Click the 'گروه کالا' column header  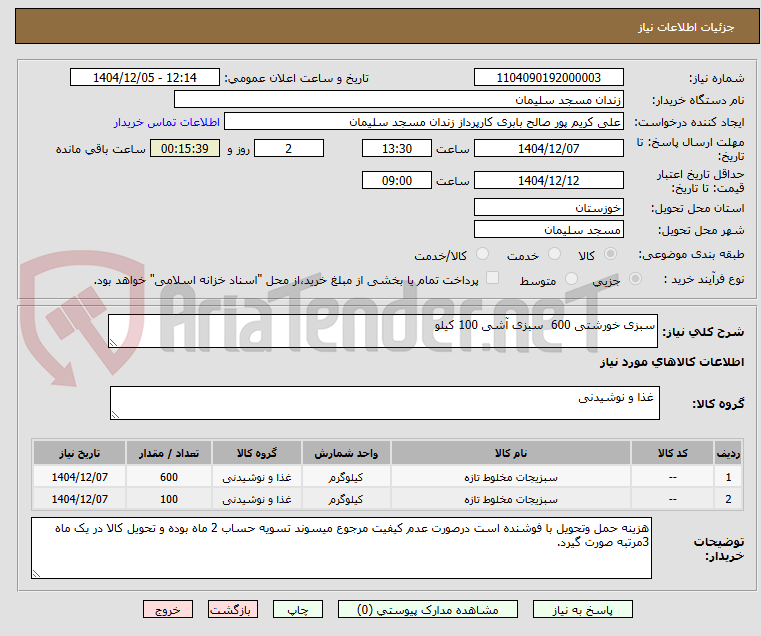257,453
